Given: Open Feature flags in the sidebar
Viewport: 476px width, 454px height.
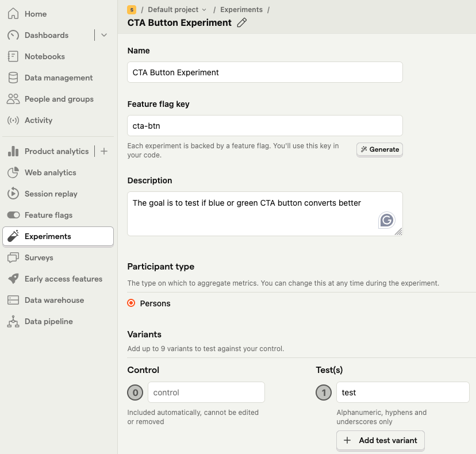Looking at the screenshot, I should (48, 215).
